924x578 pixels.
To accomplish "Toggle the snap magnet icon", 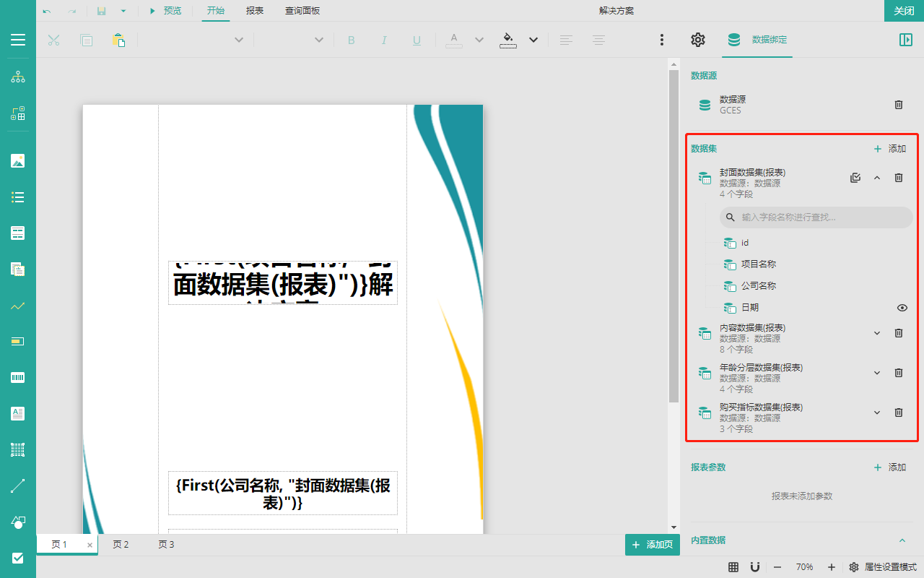I will coord(754,567).
